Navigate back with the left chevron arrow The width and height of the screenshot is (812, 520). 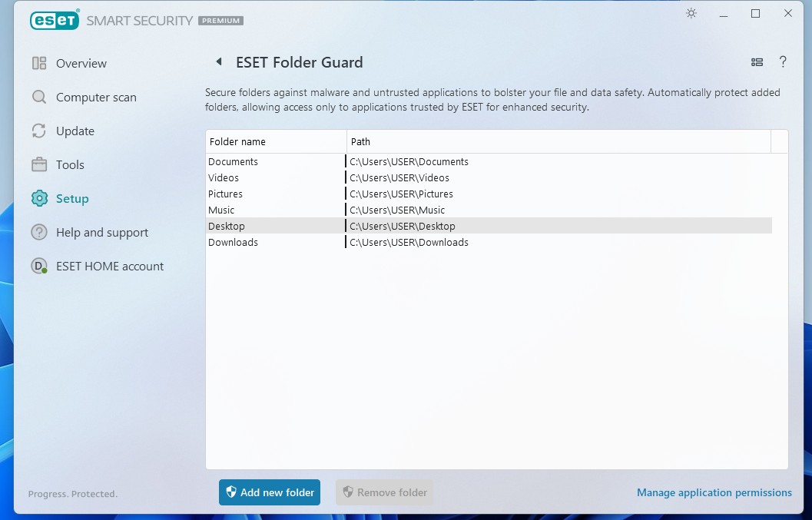click(x=218, y=61)
